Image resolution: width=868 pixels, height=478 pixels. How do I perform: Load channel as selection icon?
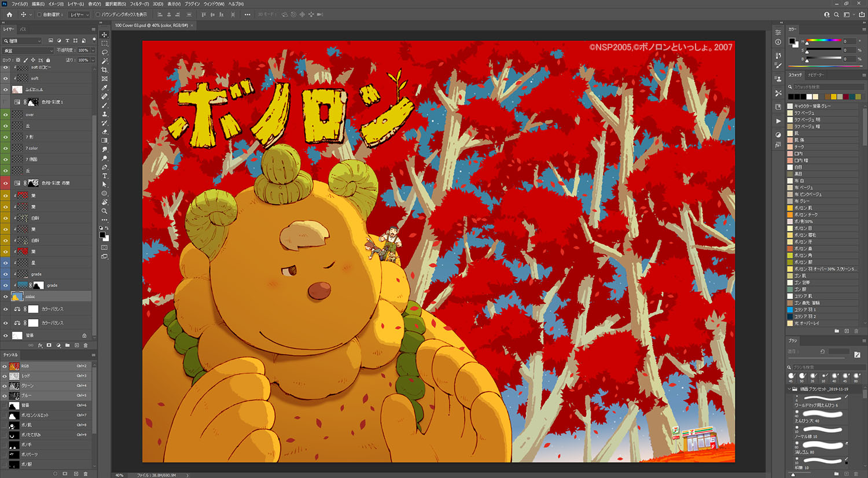pyautogui.click(x=56, y=474)
